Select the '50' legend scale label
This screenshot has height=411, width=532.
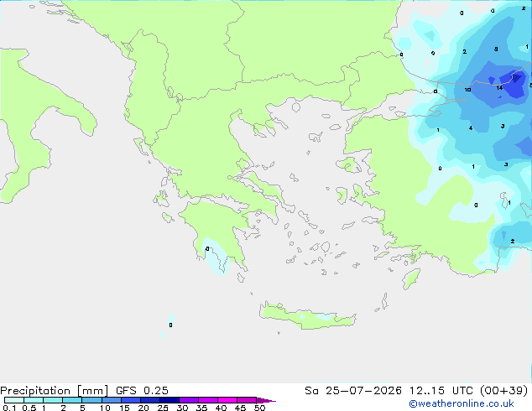click(x=259, y=408)
